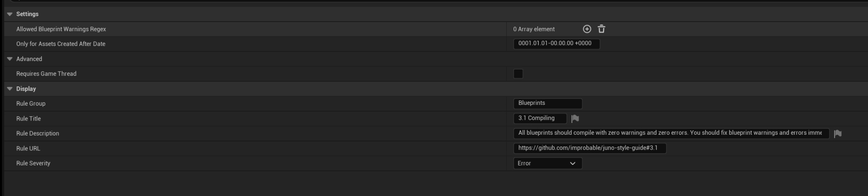
Task: Open the Rule Severity dropdown
Action: pyautogui.click(x=547, y=163)
